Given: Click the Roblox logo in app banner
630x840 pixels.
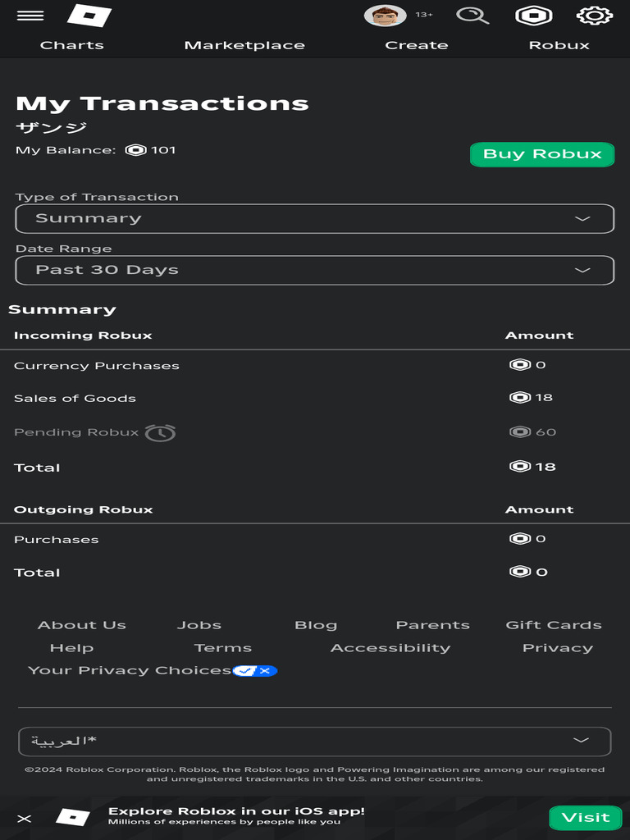Looking at the screenshot, I should [73, 817].
